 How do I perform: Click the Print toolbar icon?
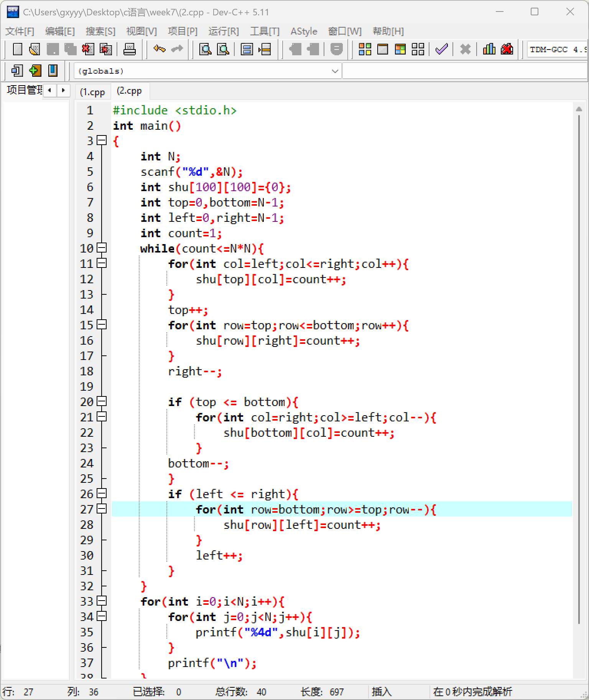[130, 49]
